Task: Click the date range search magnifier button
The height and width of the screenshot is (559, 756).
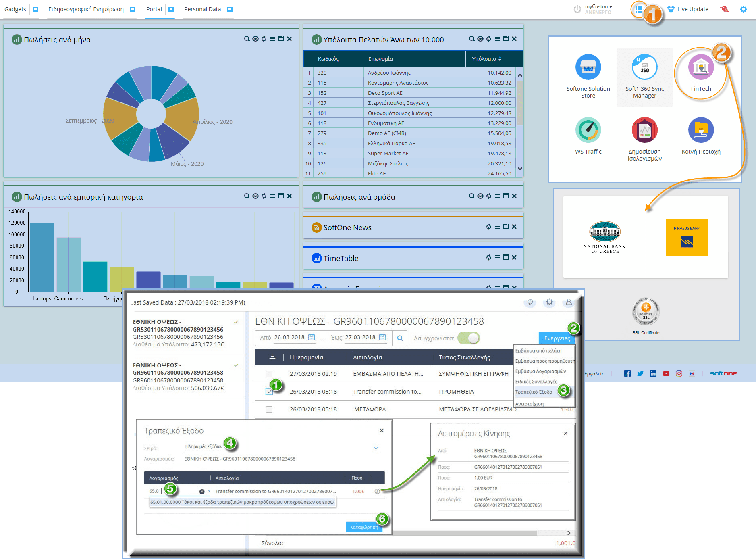Action: point(400,338)
